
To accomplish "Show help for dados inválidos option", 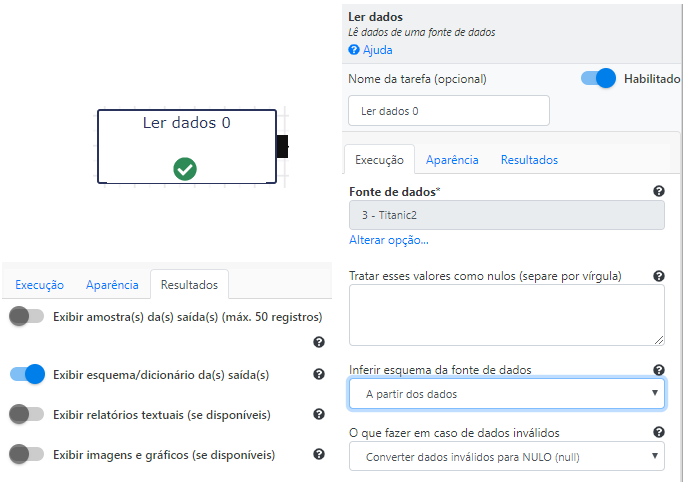I will click(658, 432).
